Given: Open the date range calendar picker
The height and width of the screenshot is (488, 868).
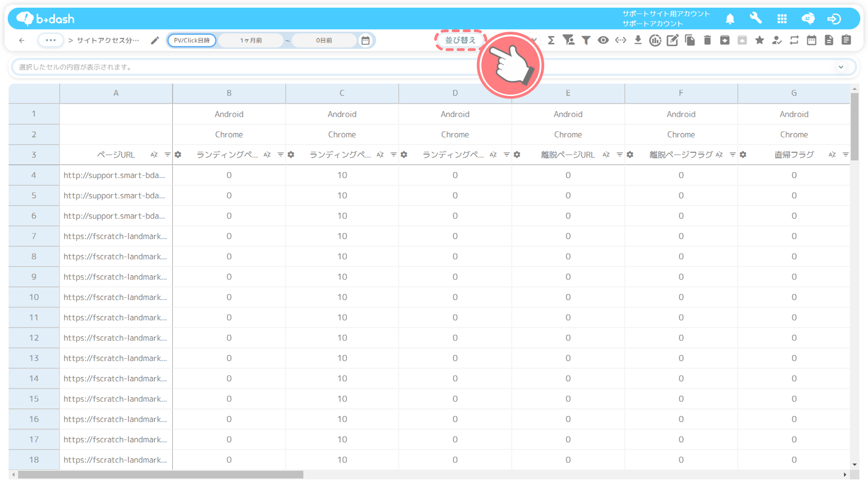Looking at the screenshot, I should coord(366,40).
